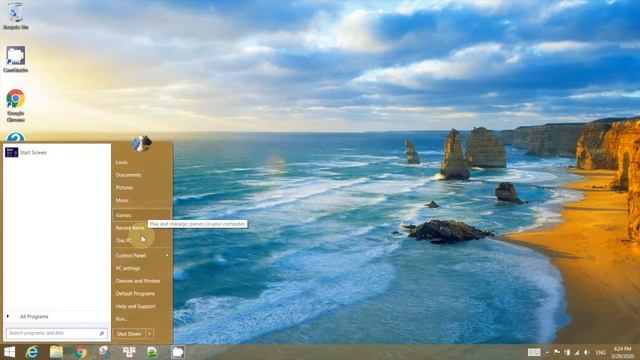Open Devices and Printers
640x360 pixels.
pyautogui.click(x=138, y=281)
